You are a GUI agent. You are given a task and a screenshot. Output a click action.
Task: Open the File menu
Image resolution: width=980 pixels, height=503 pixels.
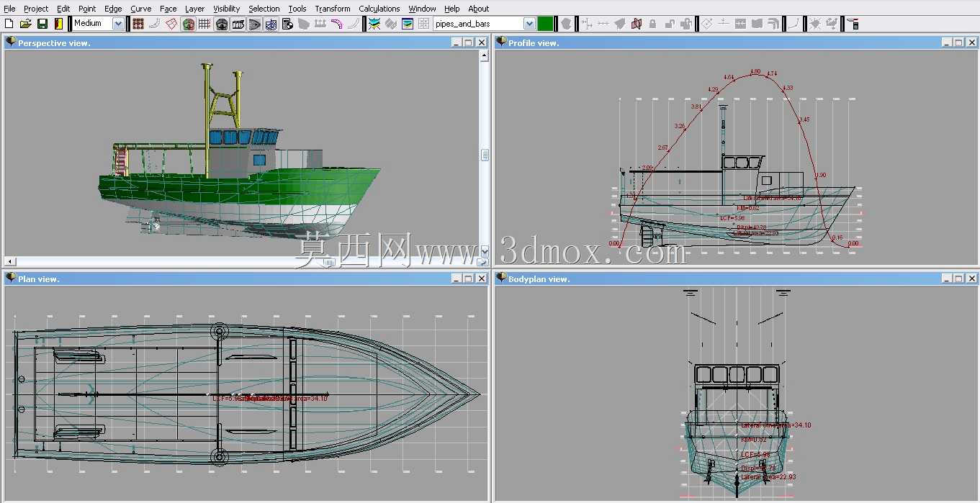(x=9, y=9)
